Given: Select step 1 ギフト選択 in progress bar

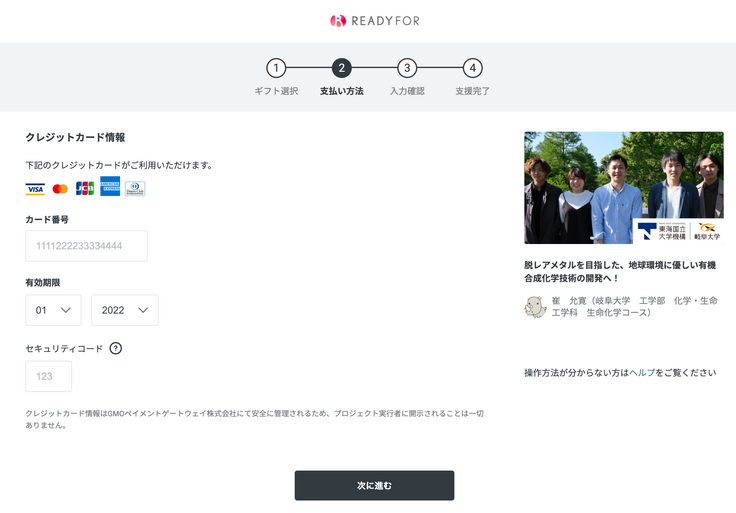Looking at the screenshot, I should pos(276,69).
